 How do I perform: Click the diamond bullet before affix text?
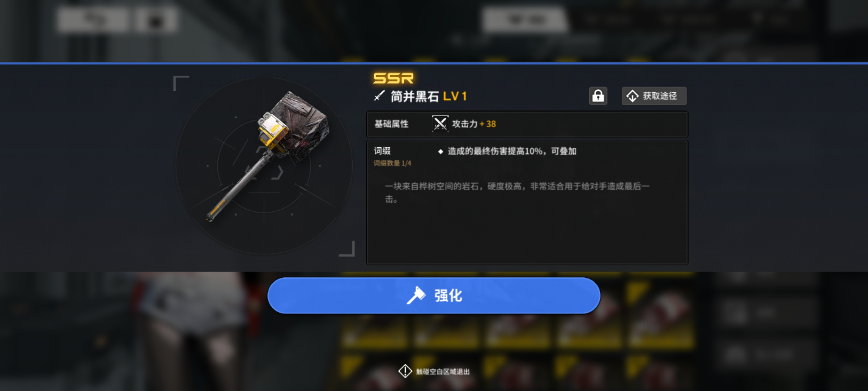[441, 151]
